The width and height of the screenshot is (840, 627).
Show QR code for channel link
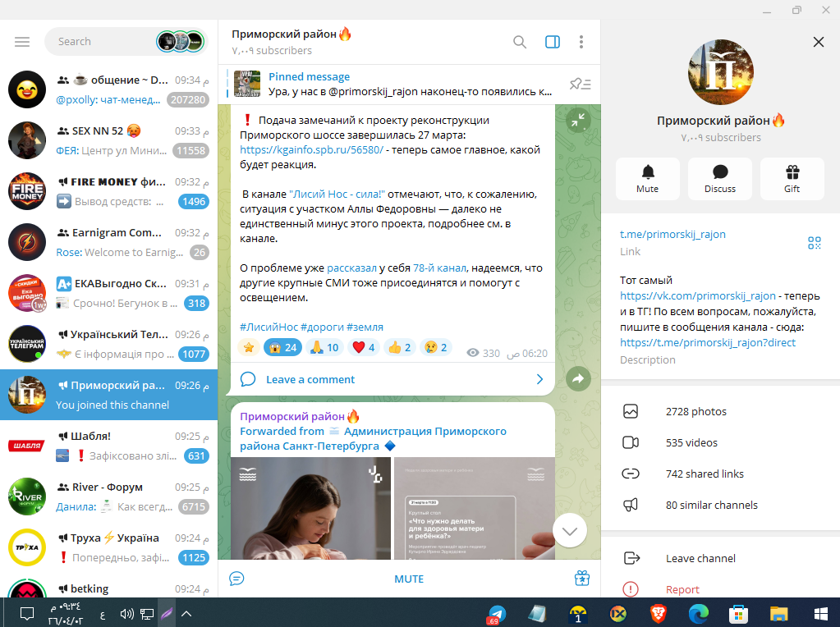click(815, 243)
